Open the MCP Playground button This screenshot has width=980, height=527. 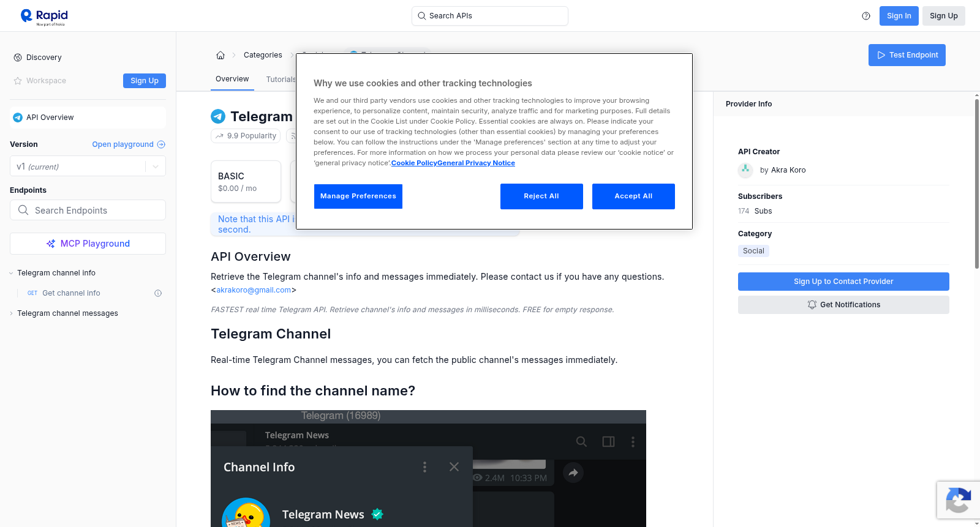tap(88, 244)
